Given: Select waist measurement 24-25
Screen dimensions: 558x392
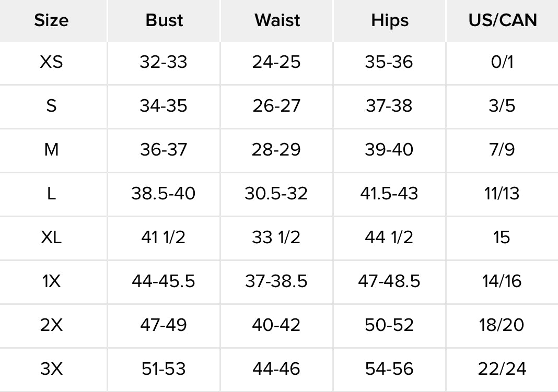Looking at the screenshot, I should (276, 62).
